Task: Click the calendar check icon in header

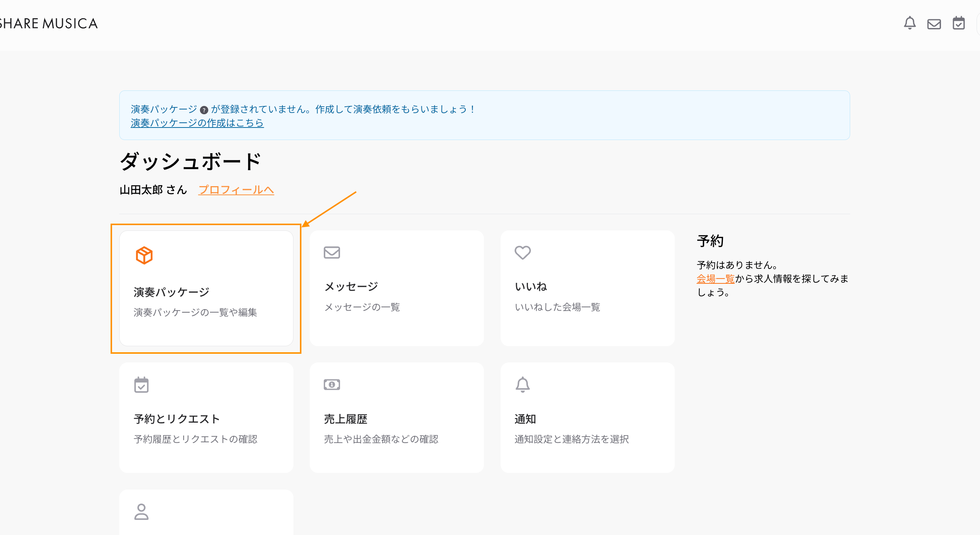Action: point(958,23)
